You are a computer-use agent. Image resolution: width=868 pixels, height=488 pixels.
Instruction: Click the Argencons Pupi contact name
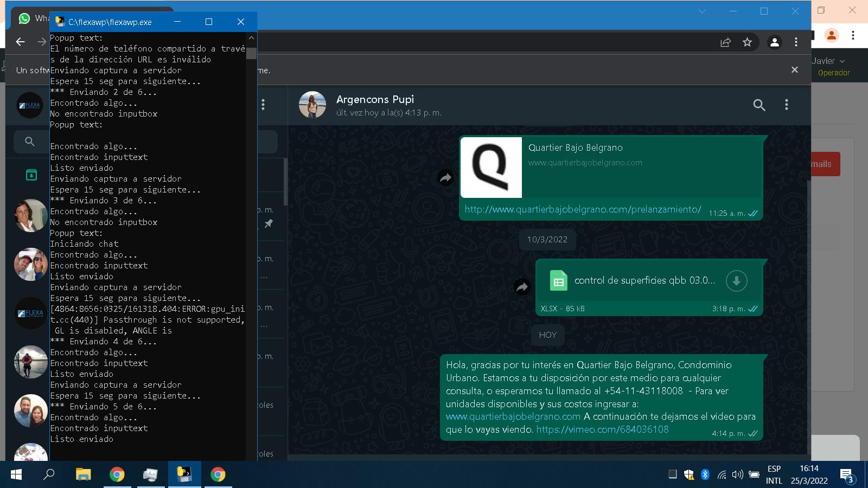375,99
